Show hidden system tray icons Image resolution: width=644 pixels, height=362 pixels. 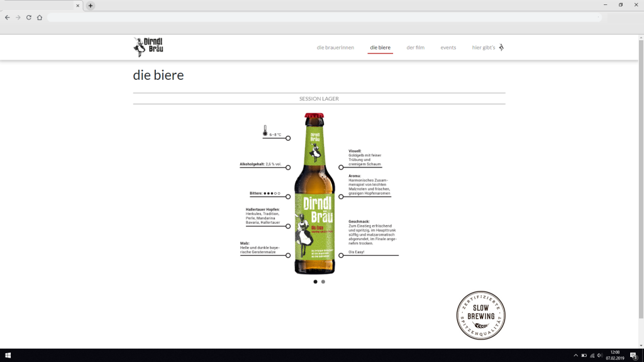tap(575, 356)
